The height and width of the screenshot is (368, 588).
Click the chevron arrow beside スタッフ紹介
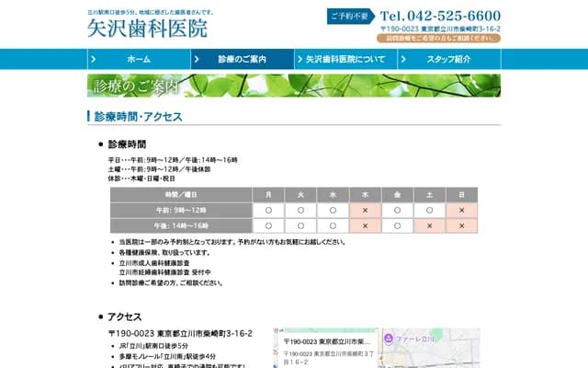tap(403, 59)
